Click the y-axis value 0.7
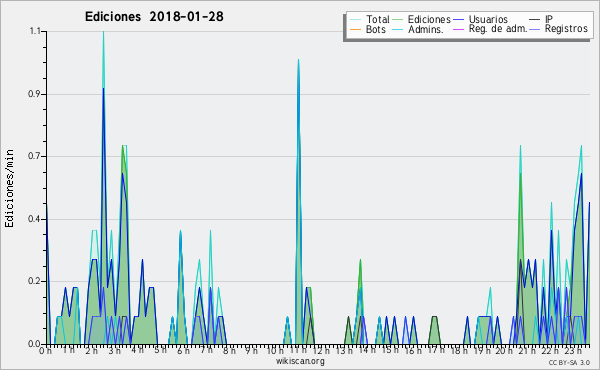Image resolution: width=600 pixels, height=370 pixels. tap(34, 156)
